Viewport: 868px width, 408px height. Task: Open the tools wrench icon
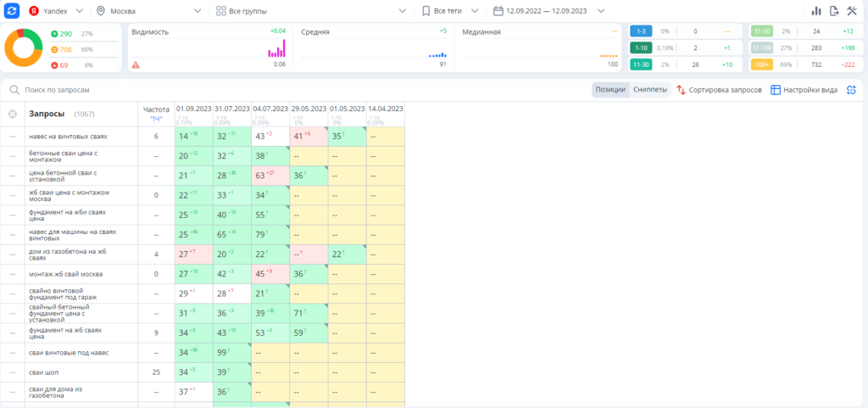click(x=853, y=10)
